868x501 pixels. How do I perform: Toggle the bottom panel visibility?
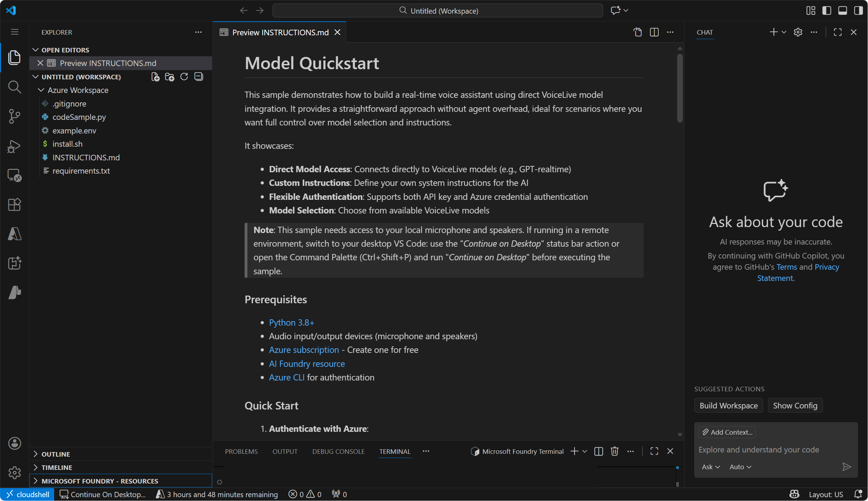tap(842, 10)
